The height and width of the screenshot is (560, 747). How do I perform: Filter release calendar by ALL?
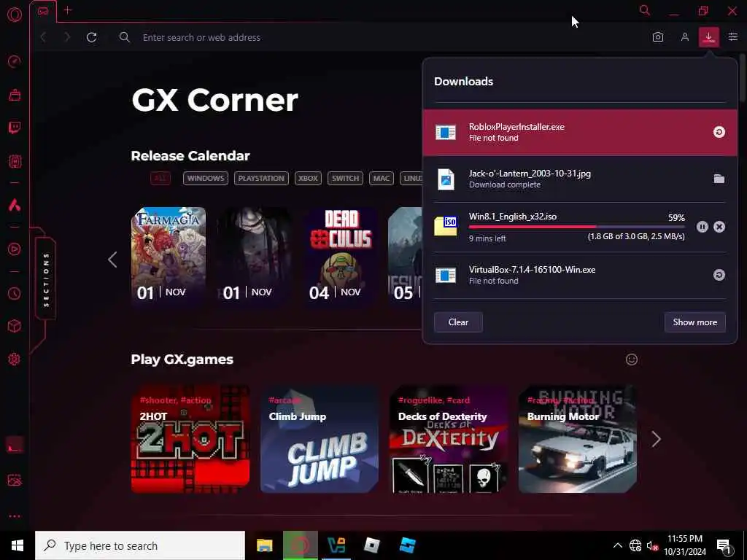pyautogui.click(x=160, y=178)
